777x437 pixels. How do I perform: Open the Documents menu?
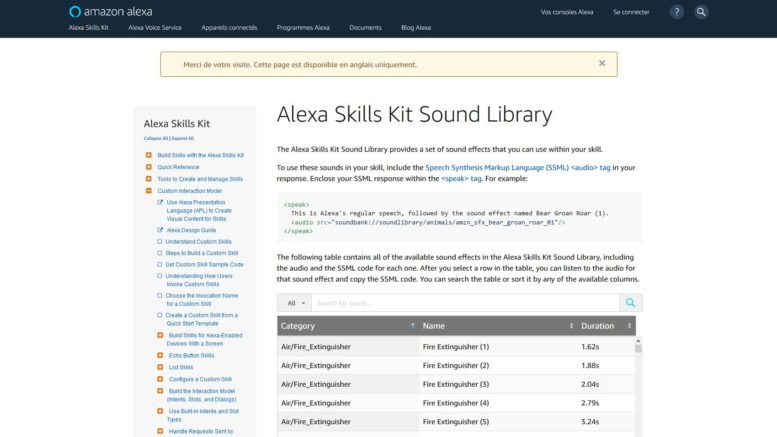click(x=365, y=28)
